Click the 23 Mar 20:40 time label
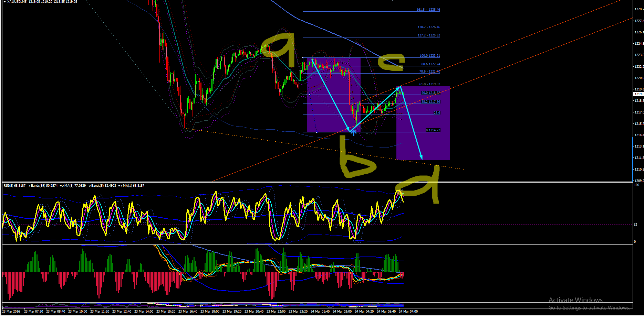This screenshot has width=644, height=316. click(x=254, y=312)
